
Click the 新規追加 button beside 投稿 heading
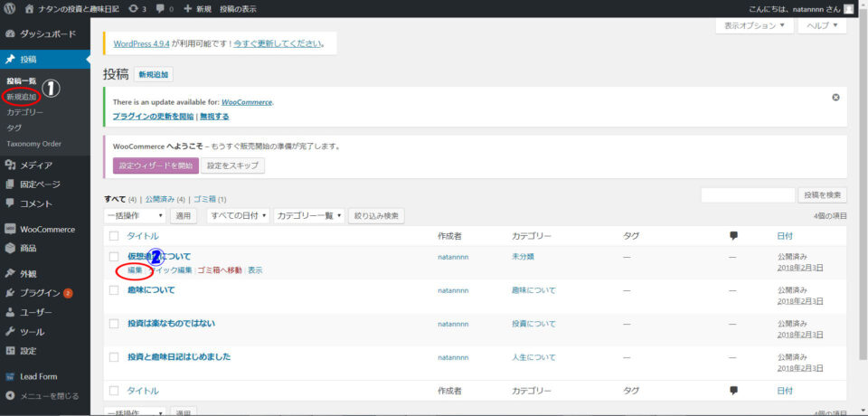coord(154,75)
